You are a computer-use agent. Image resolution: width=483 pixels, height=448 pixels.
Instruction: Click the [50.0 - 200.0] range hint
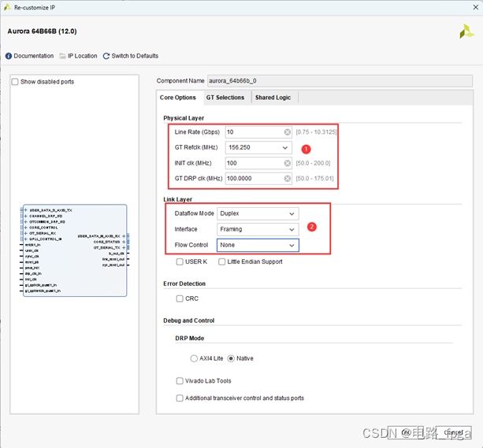point(313,163)
